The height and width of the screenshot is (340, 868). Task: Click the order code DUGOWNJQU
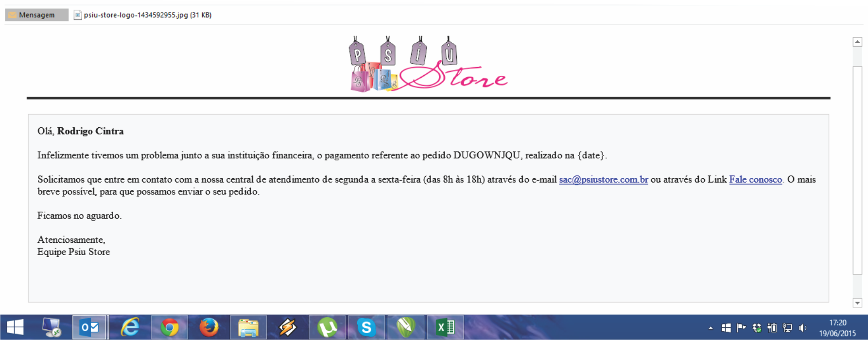coord(487,155)
